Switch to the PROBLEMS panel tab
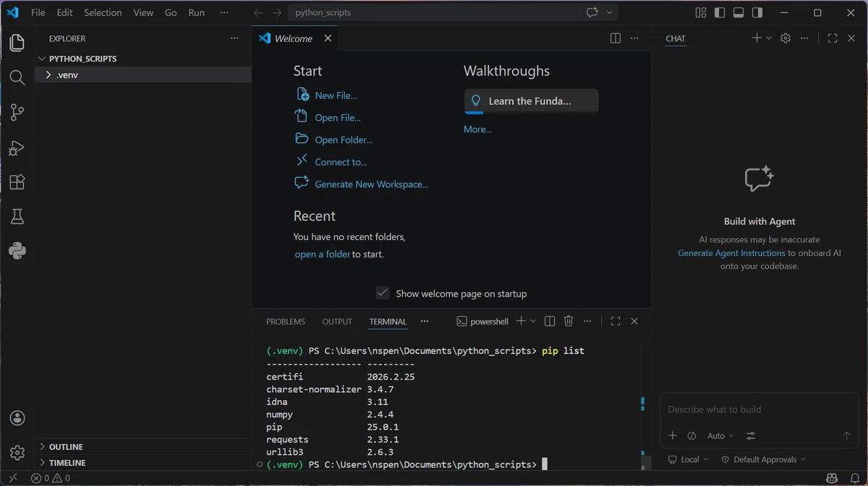 click(286, 322)
